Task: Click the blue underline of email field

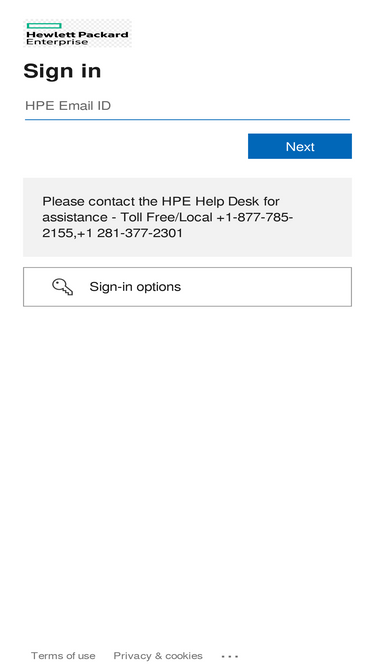Action: pos(187,120)
